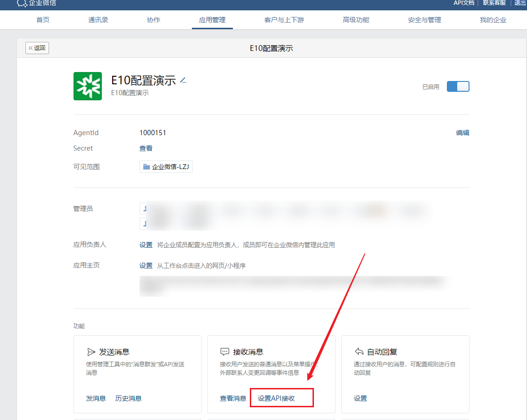Click 设置 under 自动回复 card
The width and height of the screenshot is (527, 420).
pyautogui.click(x=360, y=398)
